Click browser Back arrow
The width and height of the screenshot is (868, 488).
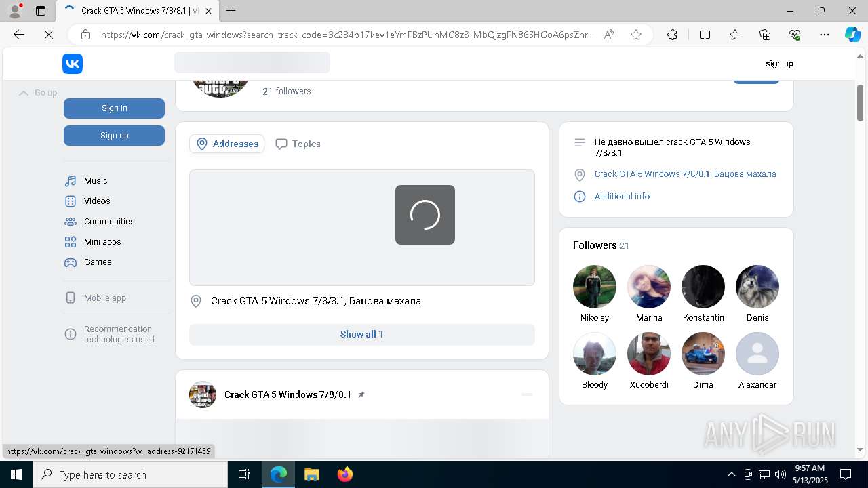point(19,35)
